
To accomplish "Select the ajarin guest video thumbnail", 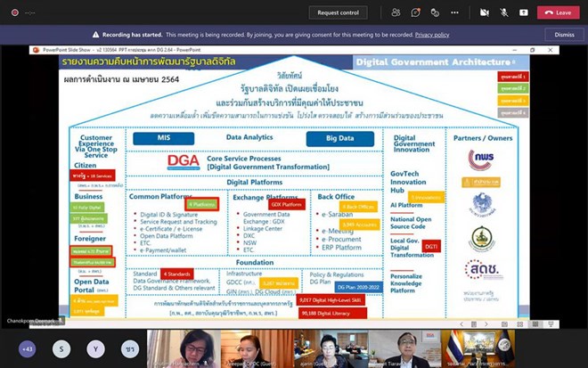I will click(x=331, y=349).
